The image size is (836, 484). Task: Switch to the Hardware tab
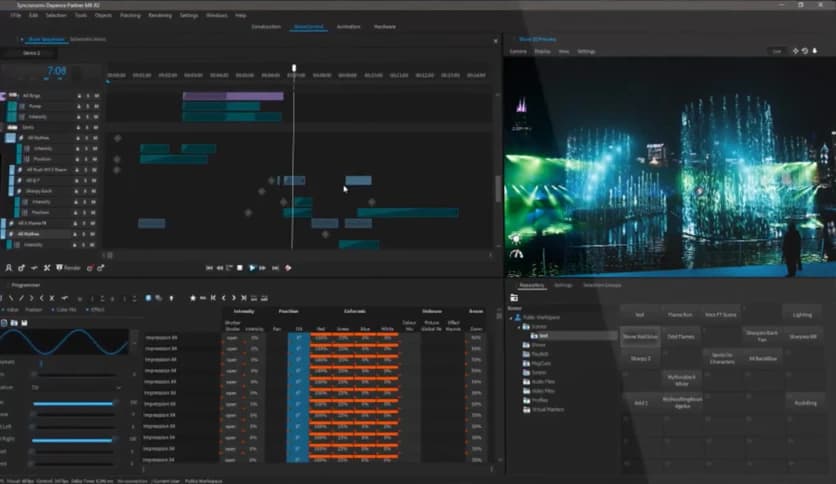pos(385,27)
